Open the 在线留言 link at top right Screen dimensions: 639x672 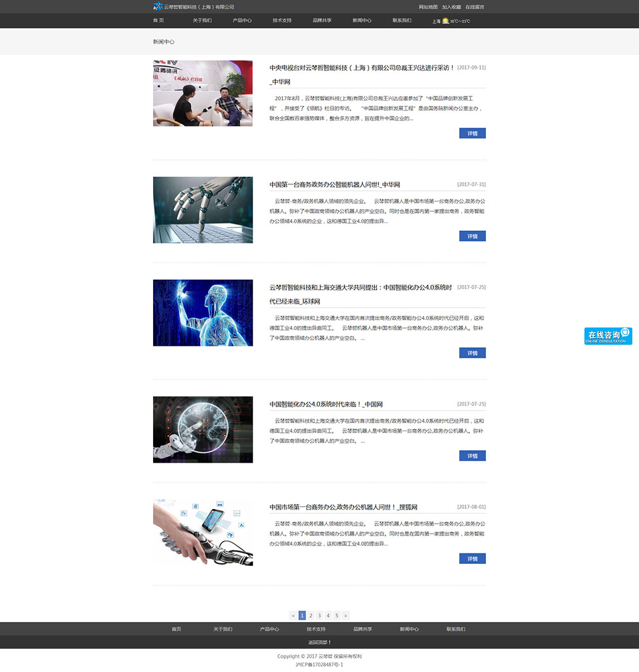tap(475, 7)
